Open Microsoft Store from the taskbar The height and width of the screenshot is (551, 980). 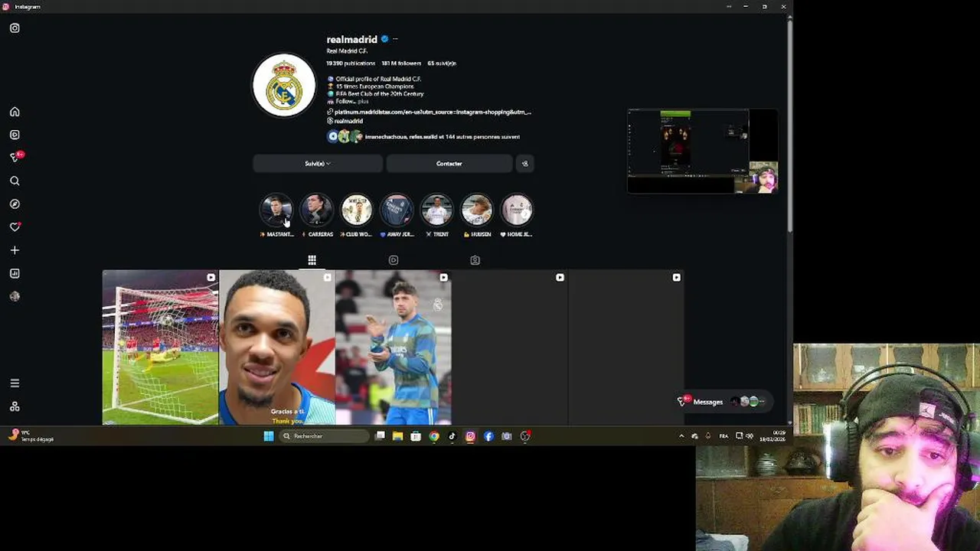click(416, 436)
